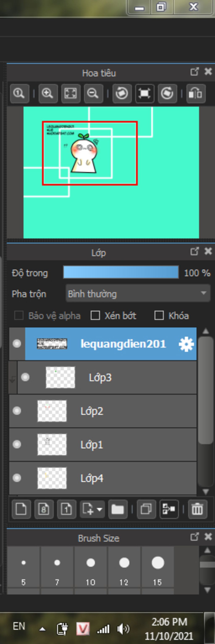Viewport: 215px width, 644px height.
Task: Click the zoom out magnifier icon
Action: pyautogui.click(x=93, y=93)
